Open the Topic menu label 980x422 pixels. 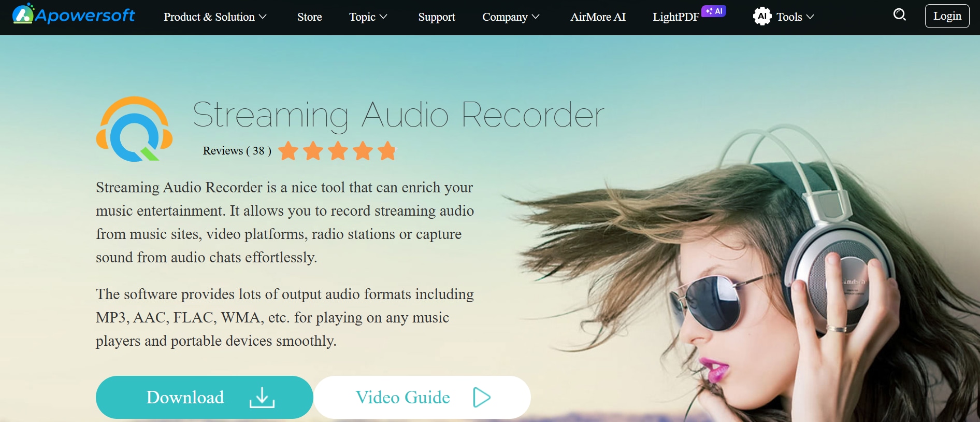pos(362,17)
